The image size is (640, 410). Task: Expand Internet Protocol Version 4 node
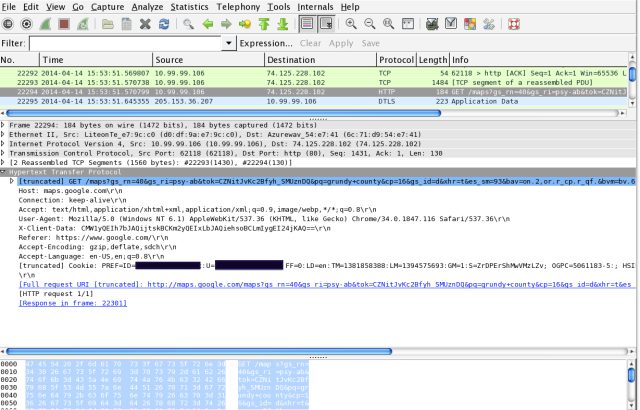[x=3, y=144]
